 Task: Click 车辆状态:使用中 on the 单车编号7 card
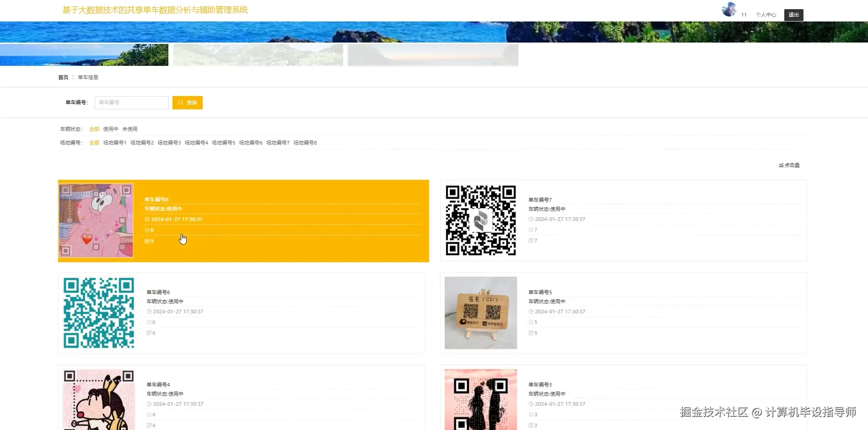pyautogui.click(x=547, y=209)
